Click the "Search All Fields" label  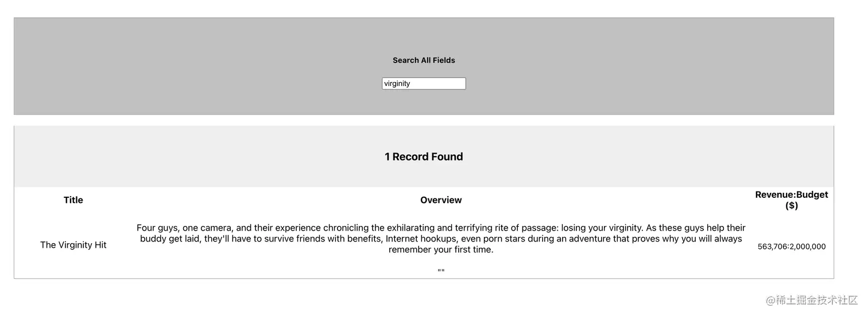(x=424, y=60)
